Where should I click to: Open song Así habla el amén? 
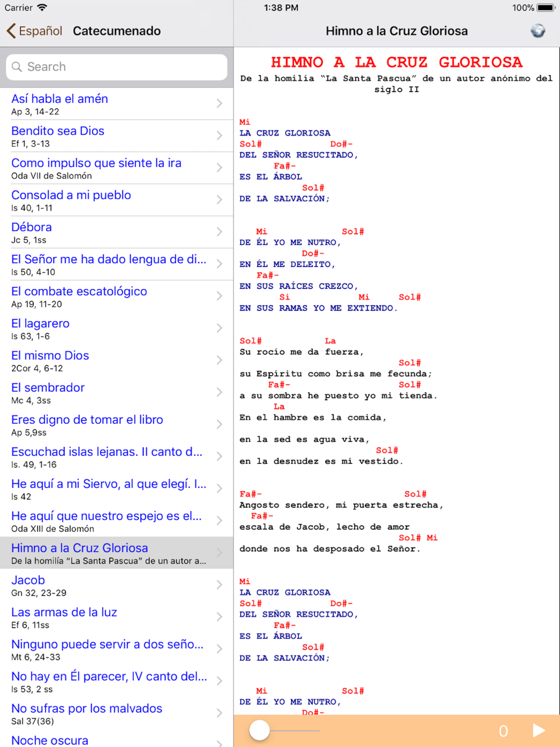pos(116,104)
